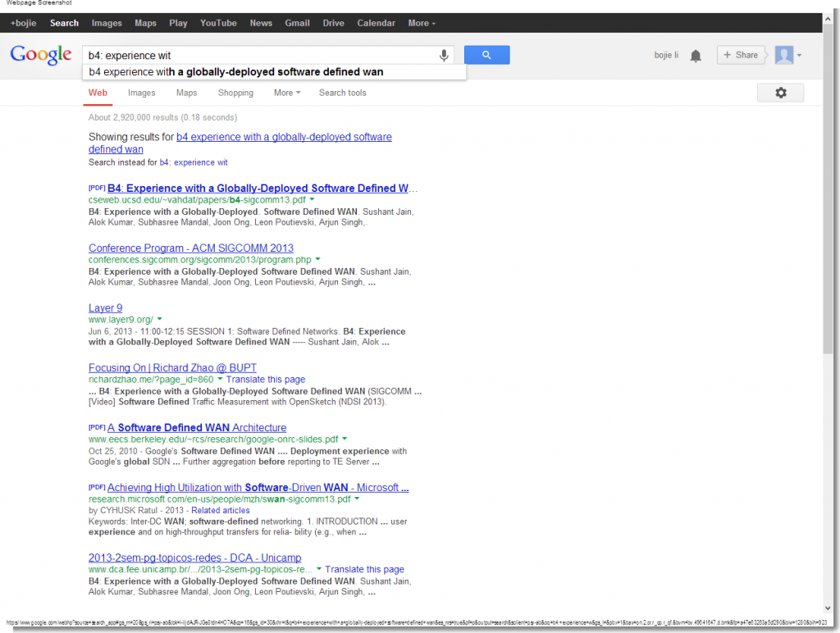Open the dropdown arrow beside cseweb.ucsd.edu URL
840x633 pixels.
click(x=312, y=199)
